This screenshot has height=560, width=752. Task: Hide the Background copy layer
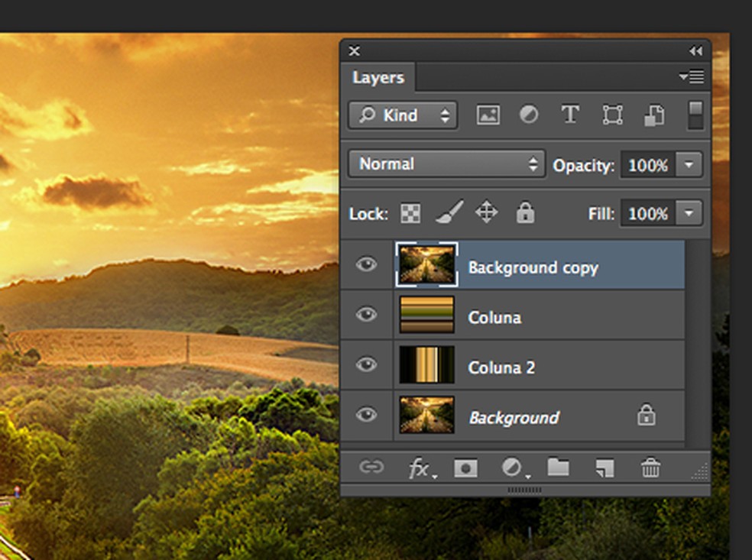(x=367, y=265)
